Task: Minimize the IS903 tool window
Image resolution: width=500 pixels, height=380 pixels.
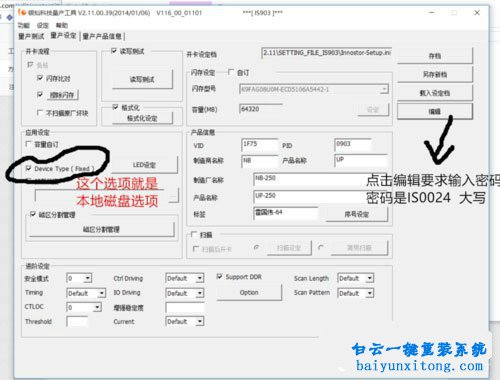Action: point(432,13)
